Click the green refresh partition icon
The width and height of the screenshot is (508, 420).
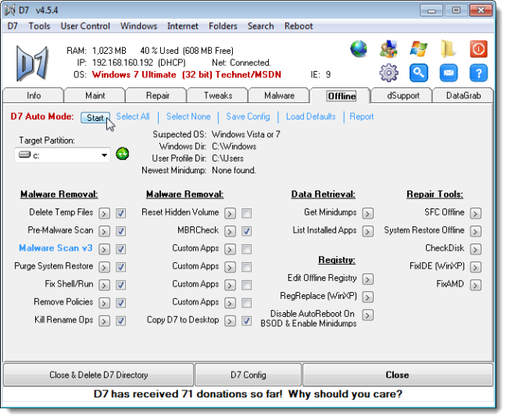coord(123,154)
